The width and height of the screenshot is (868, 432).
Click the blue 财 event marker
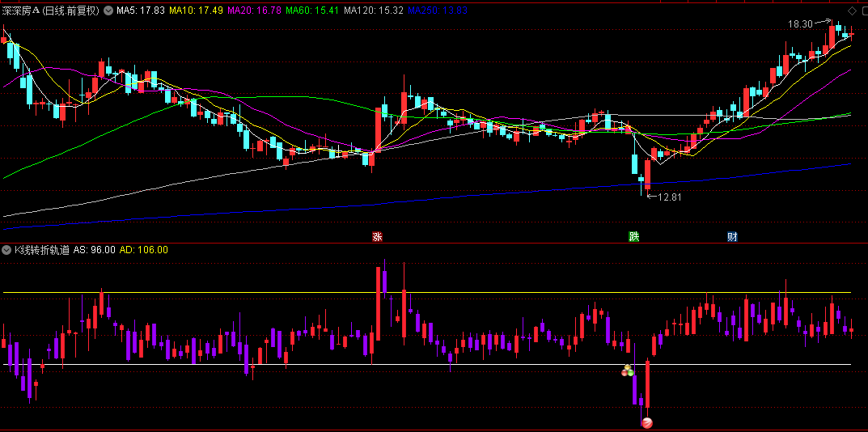click(732, 237)
